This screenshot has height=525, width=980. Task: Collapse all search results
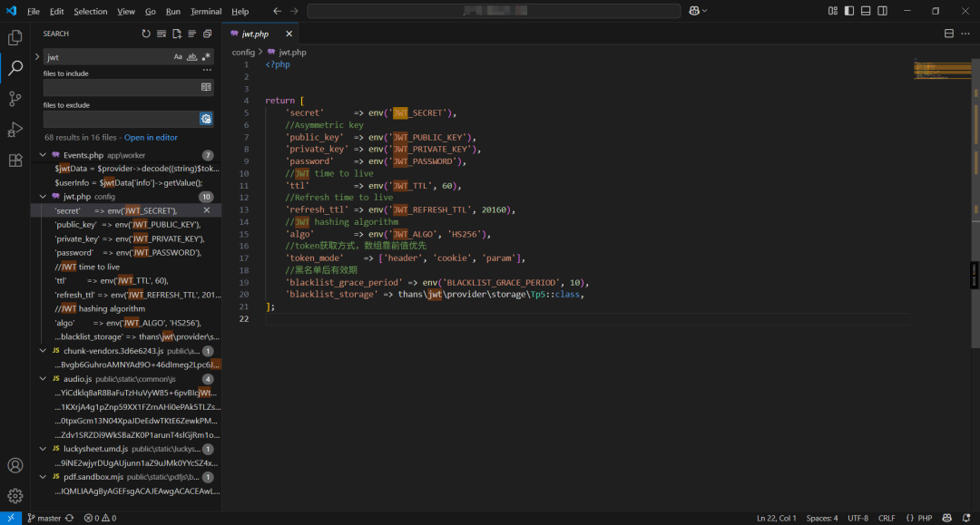click(x=207, y=34)
